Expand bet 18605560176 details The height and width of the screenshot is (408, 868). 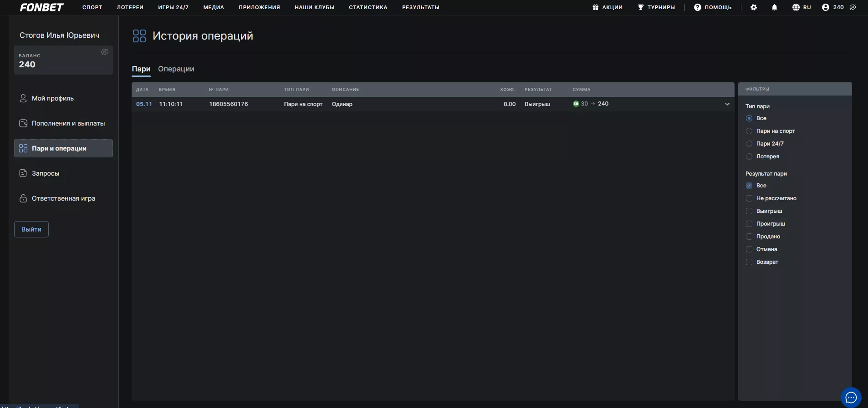coord(727,104)
